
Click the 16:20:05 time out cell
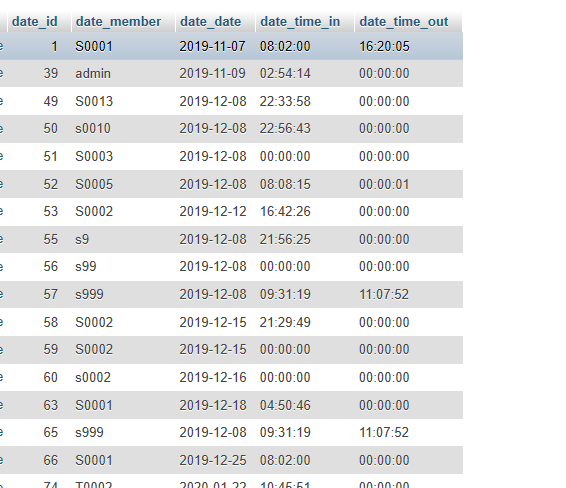(384, 47)
